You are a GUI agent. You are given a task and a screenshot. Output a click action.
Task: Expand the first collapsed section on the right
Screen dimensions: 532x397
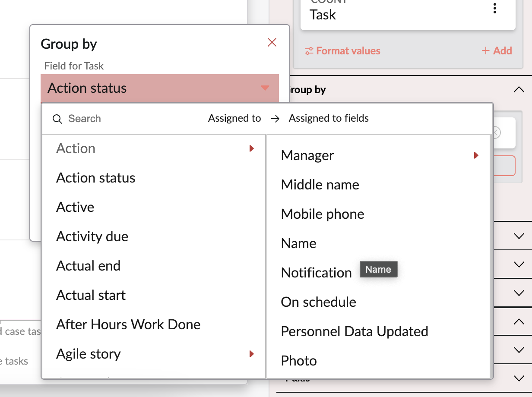point(518,236)
